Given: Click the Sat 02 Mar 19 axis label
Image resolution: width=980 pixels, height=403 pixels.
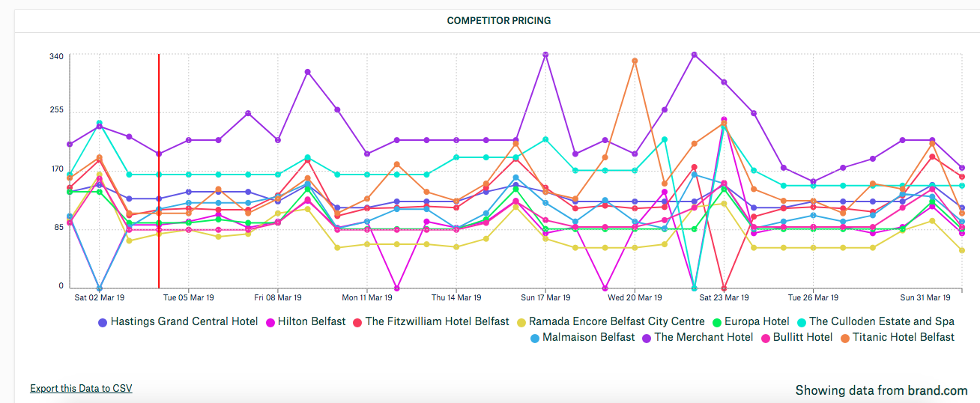Looking at the screenshot, I should pyautogui.click(x=99, y=297).
